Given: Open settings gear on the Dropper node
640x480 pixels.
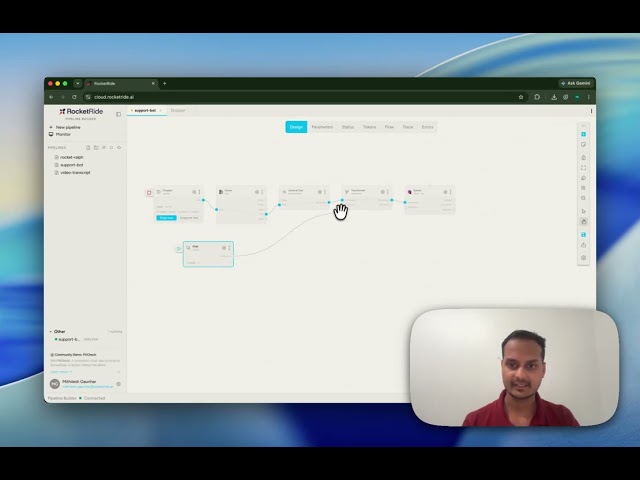Looking at the screenshot, I should click(194, 192).
